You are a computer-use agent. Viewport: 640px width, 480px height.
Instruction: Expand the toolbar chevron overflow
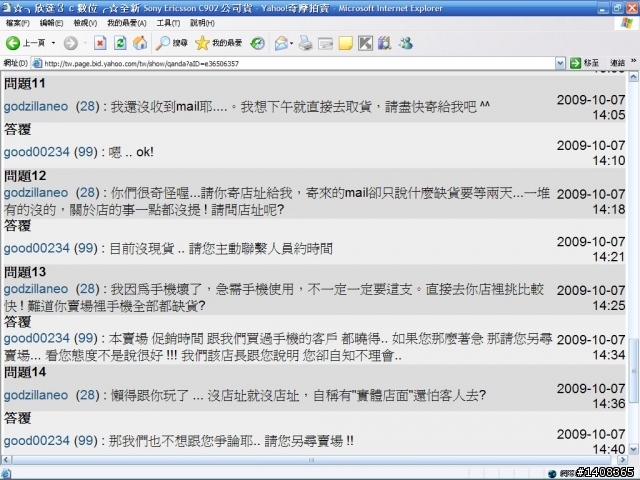click(x=634, y=61)
